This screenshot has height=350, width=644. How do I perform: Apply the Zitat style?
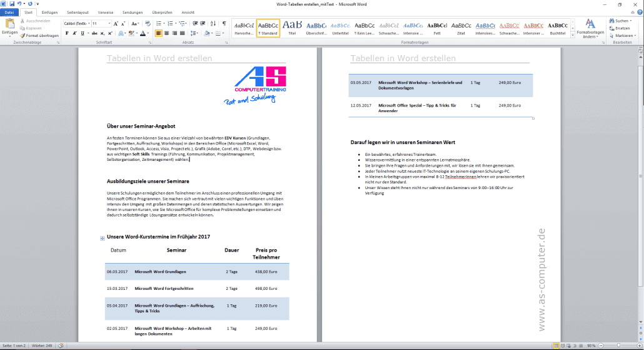point(461,28)
